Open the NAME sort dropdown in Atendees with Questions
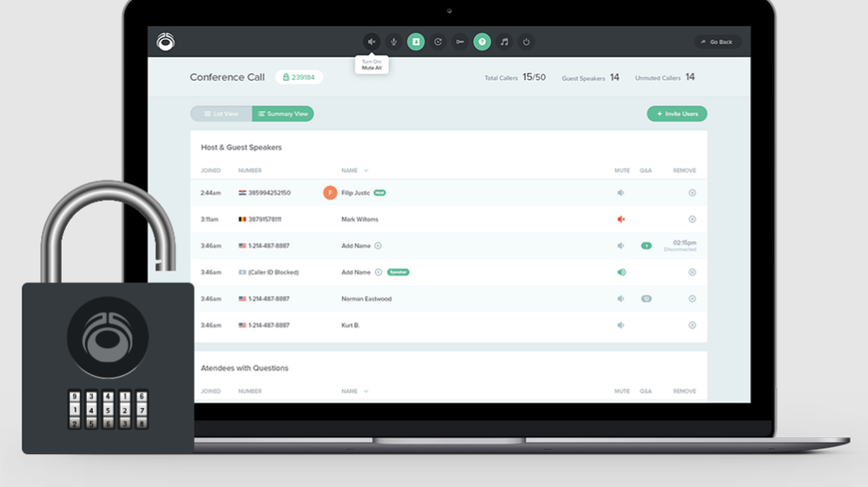The image size is (868, 487). [x=366, y=392]
